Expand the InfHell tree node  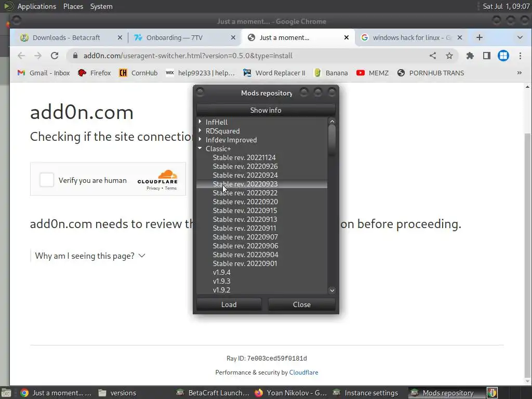pyautogui.click(x=200, y=122)
